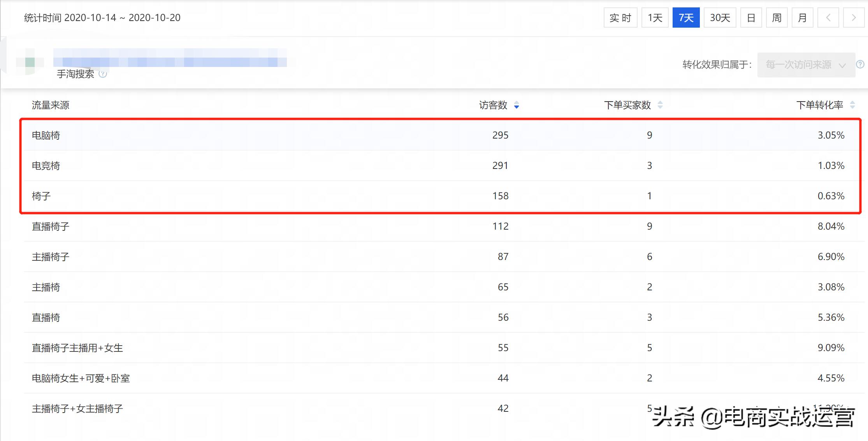868x441 pixels.
Task: Click 统计时间 date range text
Action: (102, 18)
